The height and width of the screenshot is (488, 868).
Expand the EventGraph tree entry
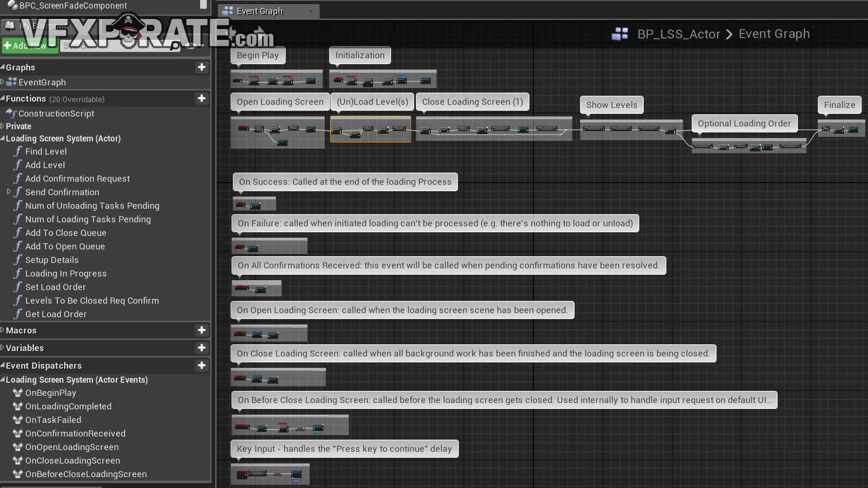pos(3,82)
